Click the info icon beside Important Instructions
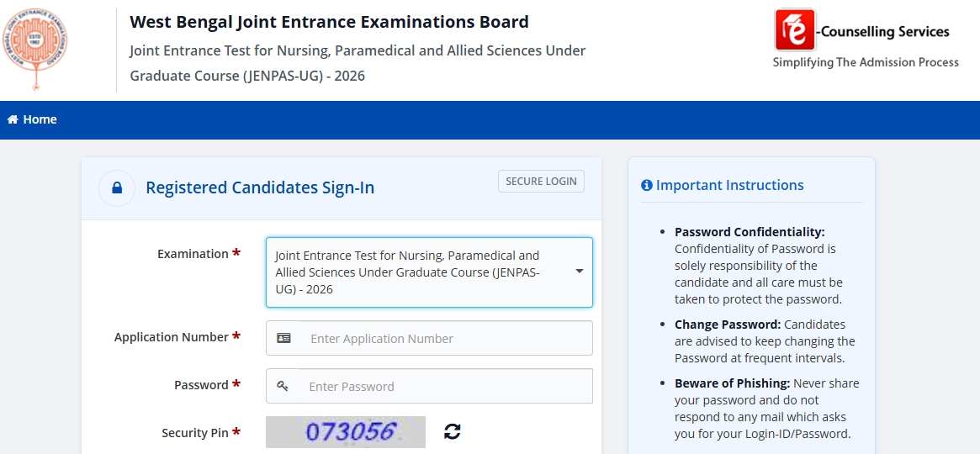Image resolution: width=980 pixels, height=454 pixels. click(647, 186)
